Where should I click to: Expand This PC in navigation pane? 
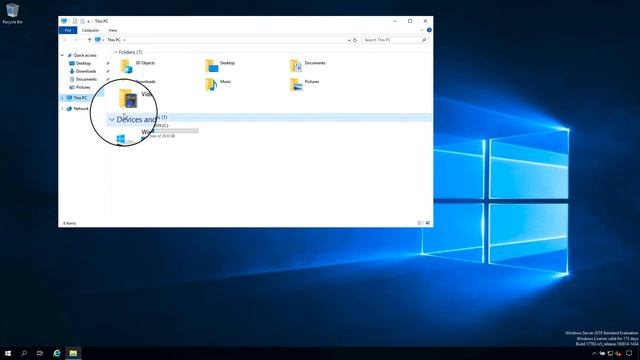coord(62,98)
